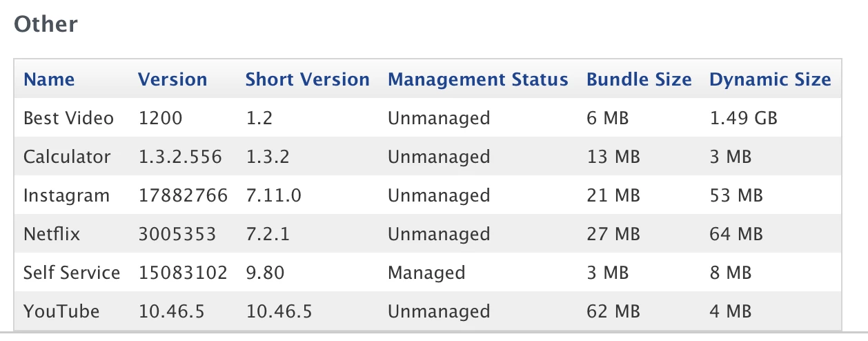
Task: Sort by the Version column header
Action: (x=172, y=79)
